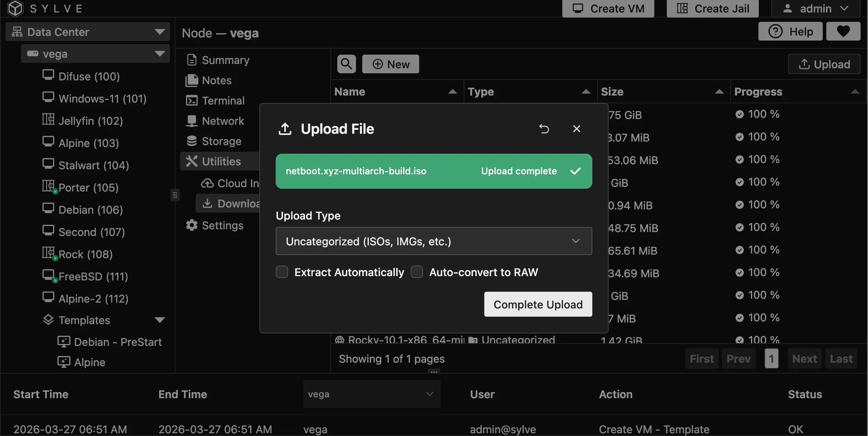Open the admin user menu
Viewport: 868px width, 436px height.
click(x=816, y=9)
